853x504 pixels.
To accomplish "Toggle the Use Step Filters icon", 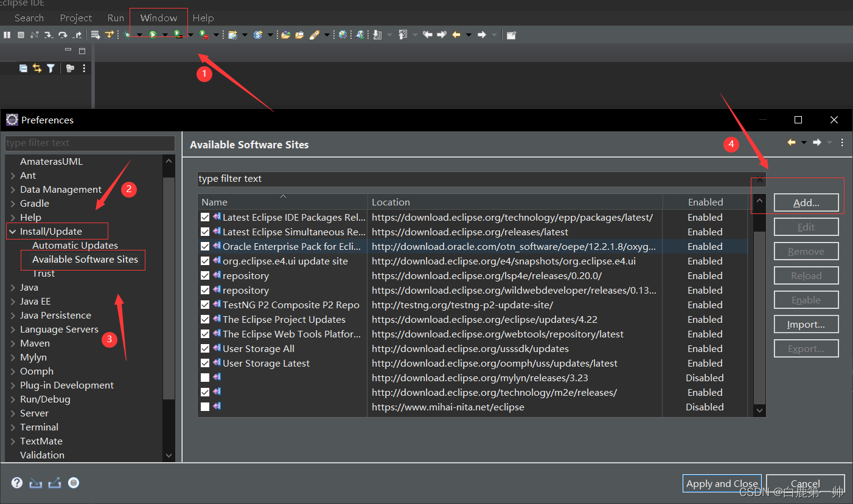I will pos(109,35).
